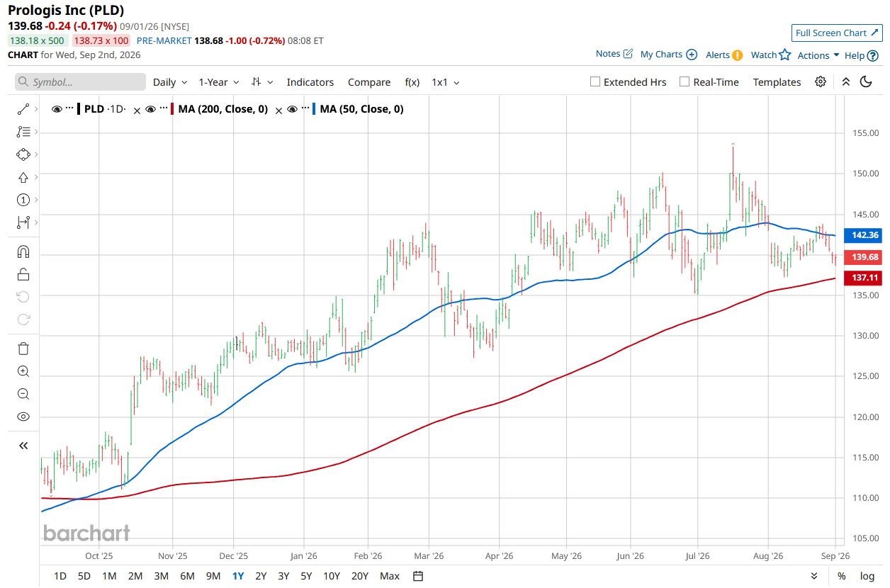Switch to dark mode moon icon
The height and width of the screenshot is (588, 890).
(865, 81)
